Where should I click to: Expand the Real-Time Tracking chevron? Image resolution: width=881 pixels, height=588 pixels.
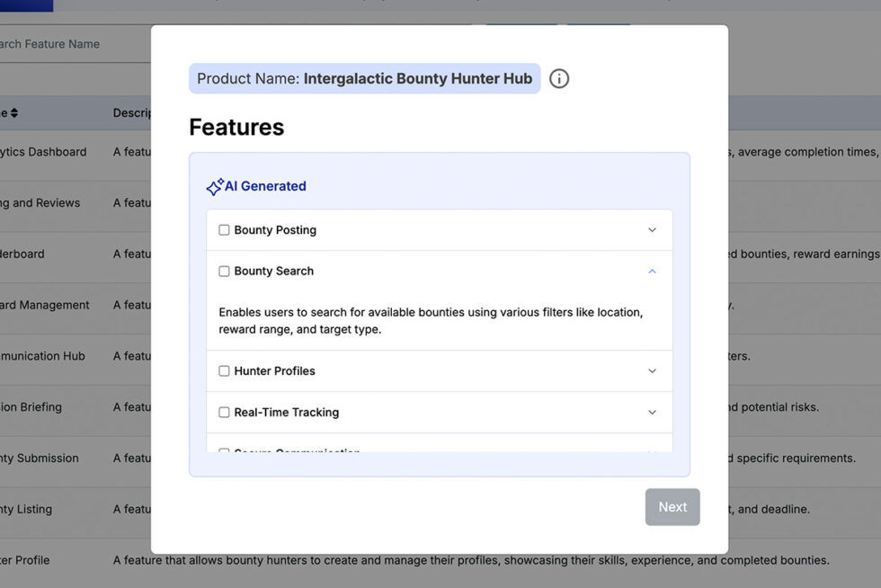click(652, 413)
